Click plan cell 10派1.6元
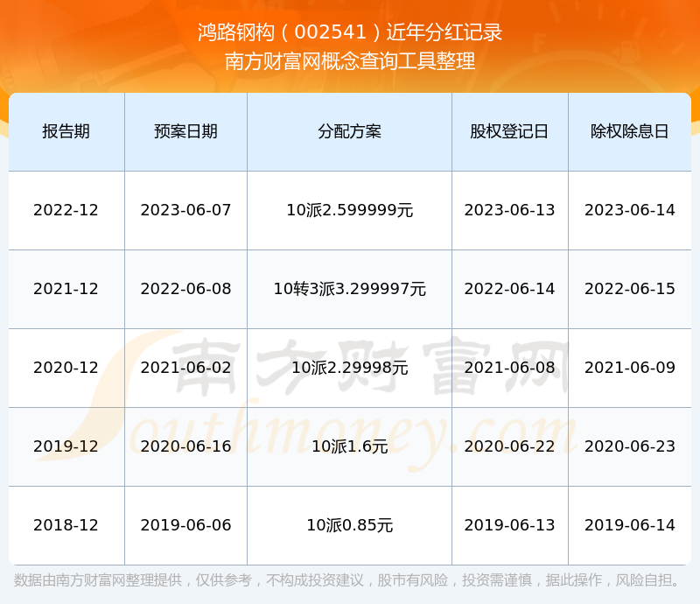 349,446
